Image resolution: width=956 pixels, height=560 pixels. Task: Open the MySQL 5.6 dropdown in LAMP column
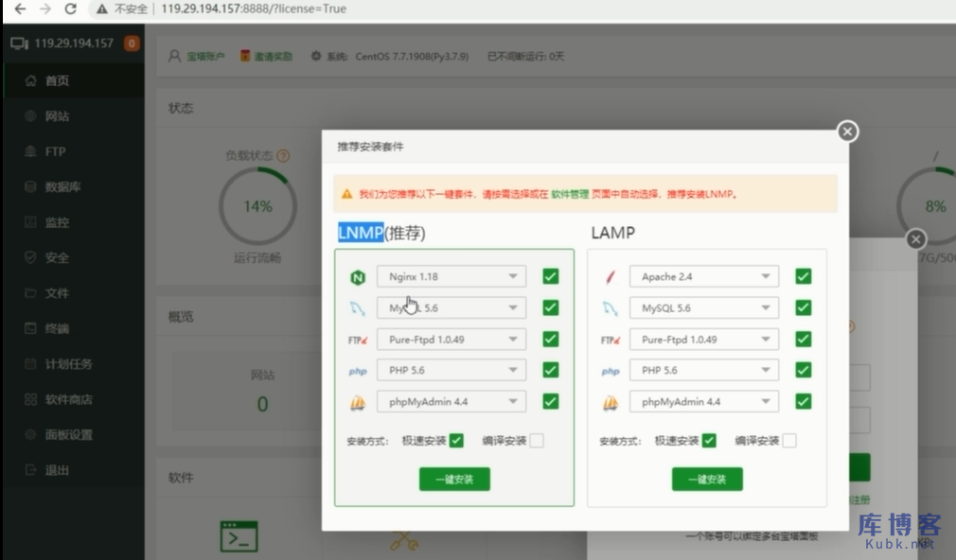coord(703,306)
